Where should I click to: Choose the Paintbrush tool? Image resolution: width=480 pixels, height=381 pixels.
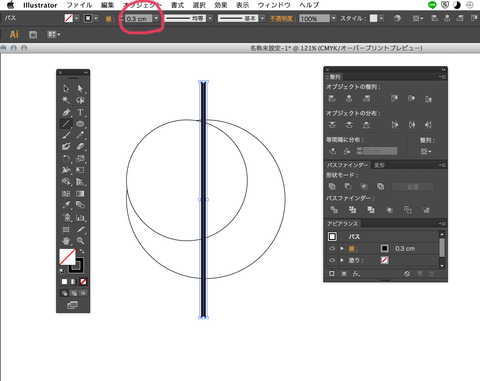pos(66,135)
